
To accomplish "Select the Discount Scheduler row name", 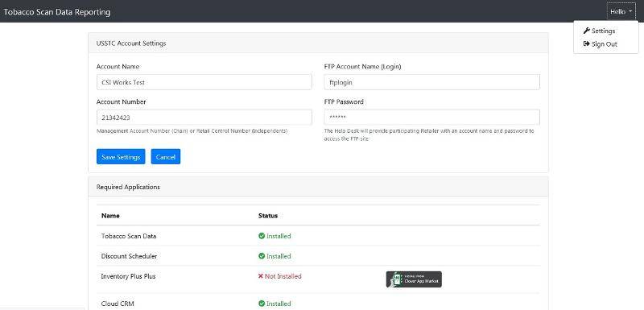I will tap(129, 256).
